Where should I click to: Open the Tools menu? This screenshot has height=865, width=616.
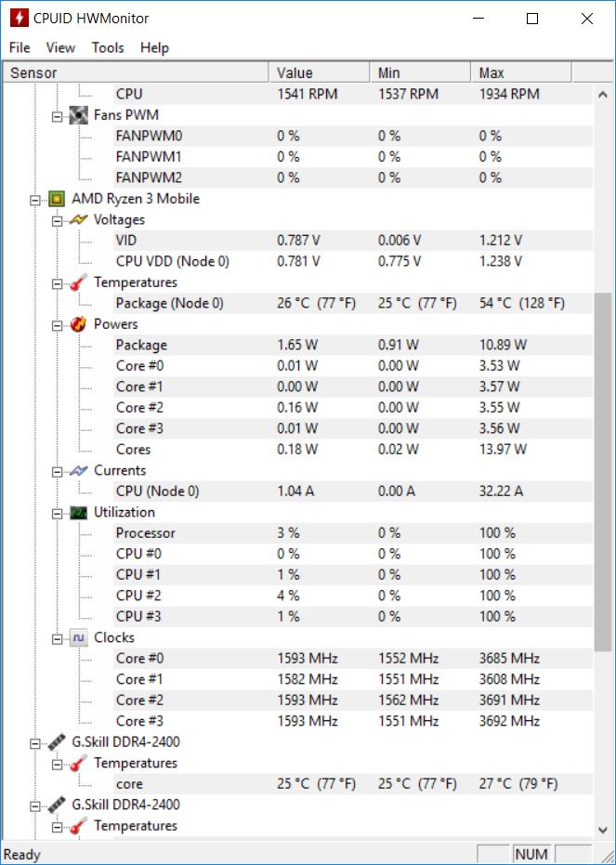[x=108, y=47]
